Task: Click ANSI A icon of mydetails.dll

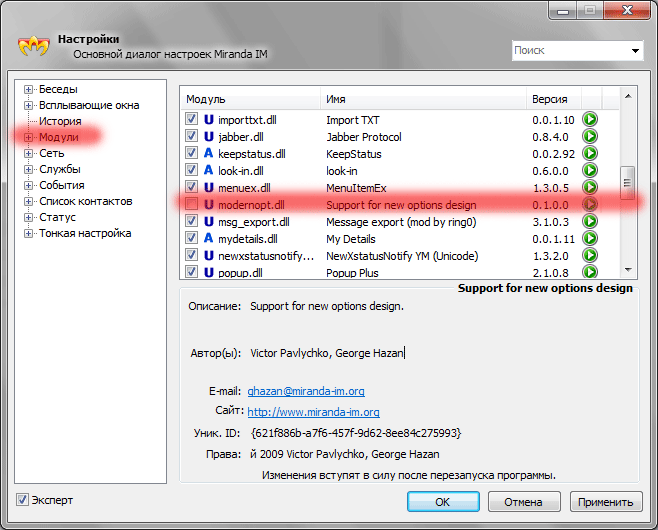Action: [209, 238]
